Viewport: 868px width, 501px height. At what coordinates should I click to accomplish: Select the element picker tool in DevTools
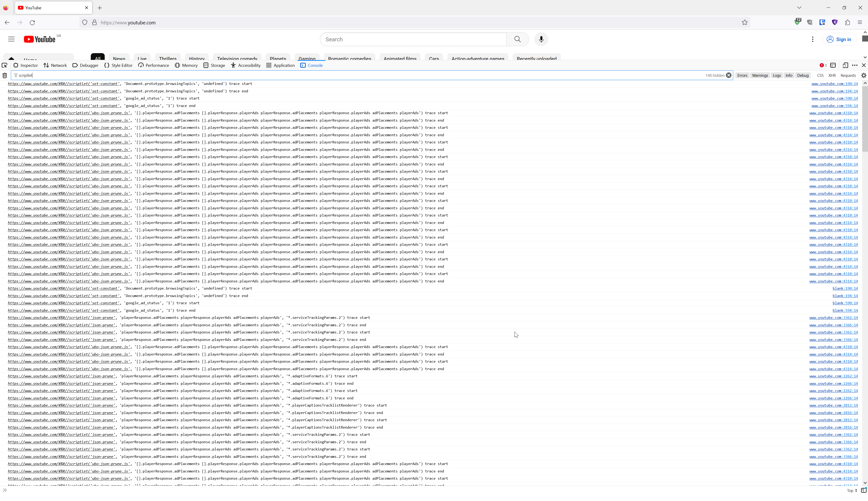(x=5, y=65)
